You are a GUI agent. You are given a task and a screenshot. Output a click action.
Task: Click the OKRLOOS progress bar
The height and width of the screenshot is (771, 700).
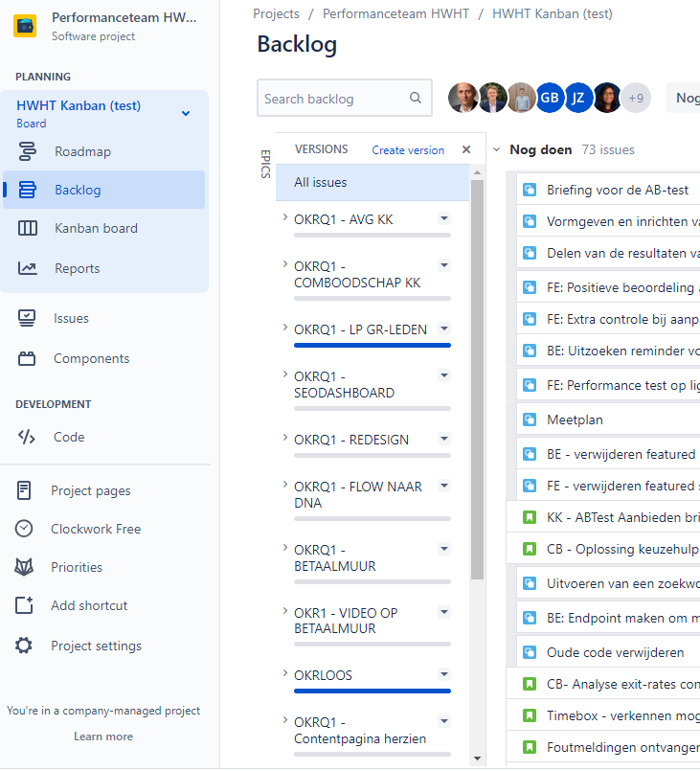373,691
